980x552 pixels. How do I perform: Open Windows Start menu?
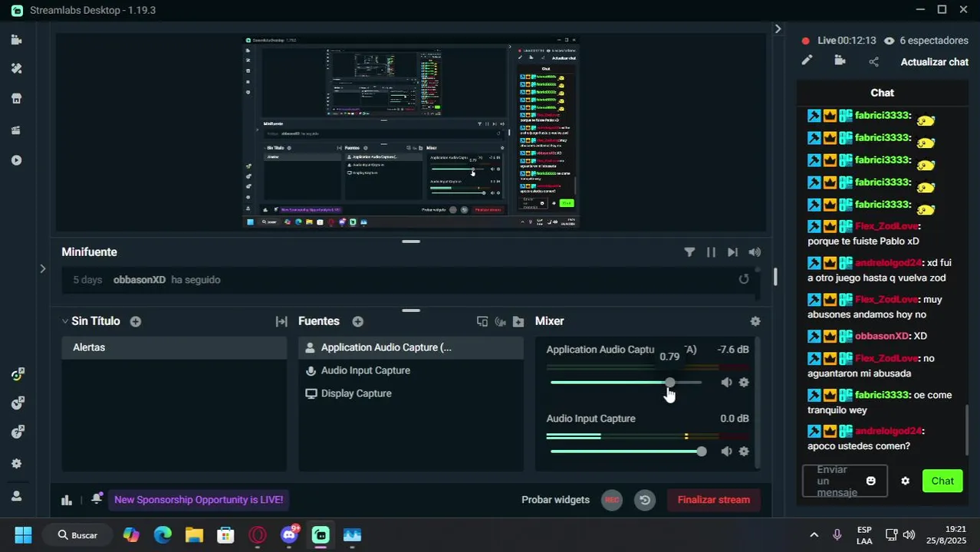[23, 535]
